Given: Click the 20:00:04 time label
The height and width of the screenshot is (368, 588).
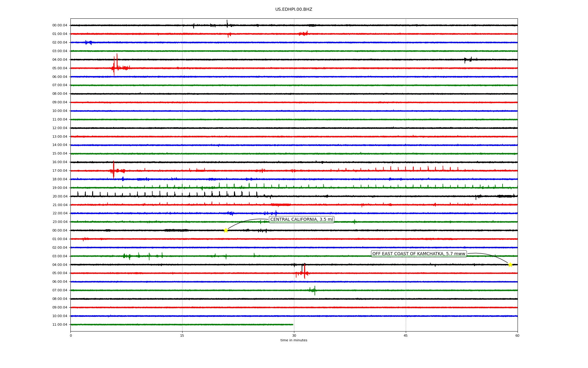Looking at the screenshot, I should coord(60,196).
